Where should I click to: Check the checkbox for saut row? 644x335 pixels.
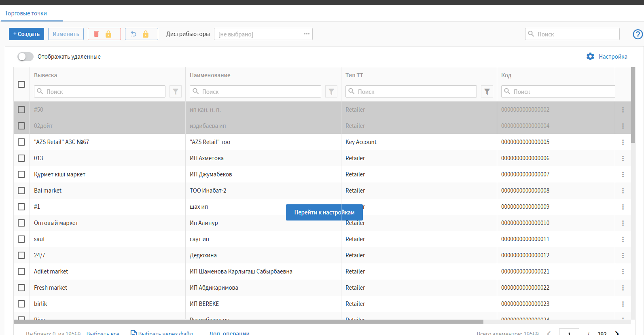(x=21, y=239)
